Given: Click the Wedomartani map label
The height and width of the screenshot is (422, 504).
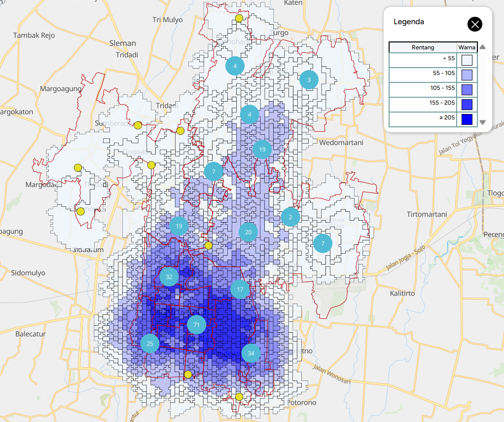Looking at the screenshot, I should 341,143.
